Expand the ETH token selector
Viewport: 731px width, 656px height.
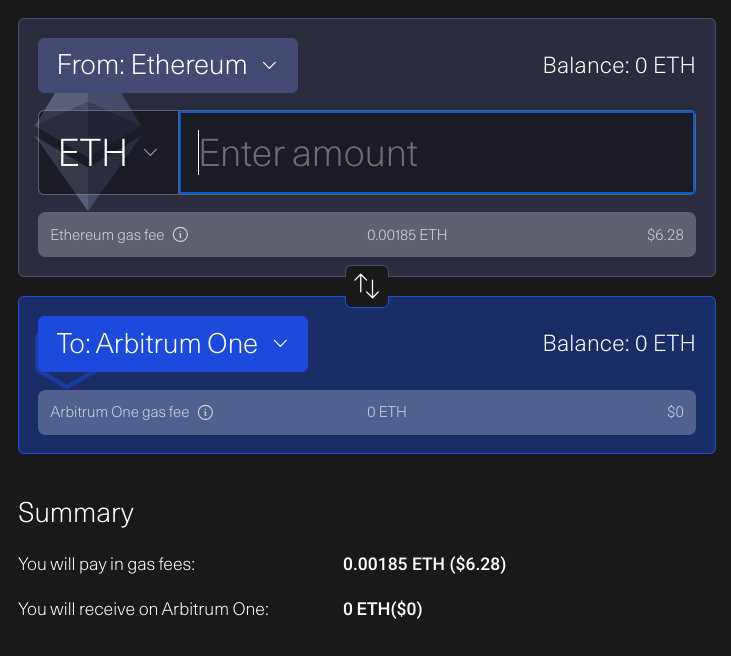[x=108, y=153]
